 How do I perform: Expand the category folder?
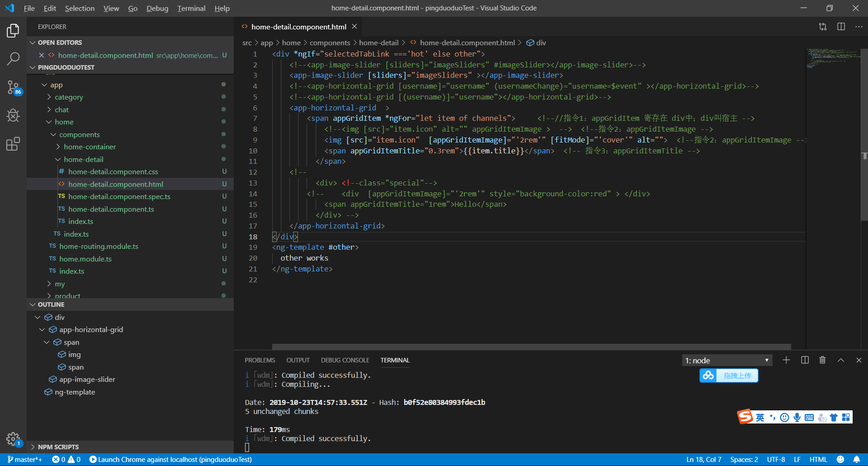[x=130, y=97]
